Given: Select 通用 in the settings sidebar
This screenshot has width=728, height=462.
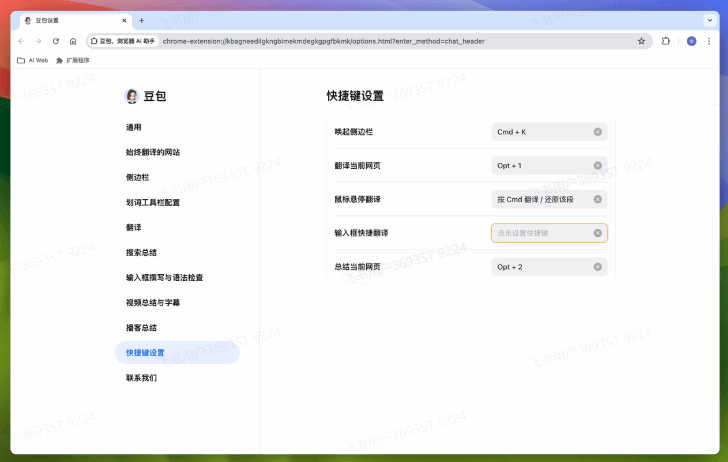Looking at the screenshot, I should [x=134, y=127].
